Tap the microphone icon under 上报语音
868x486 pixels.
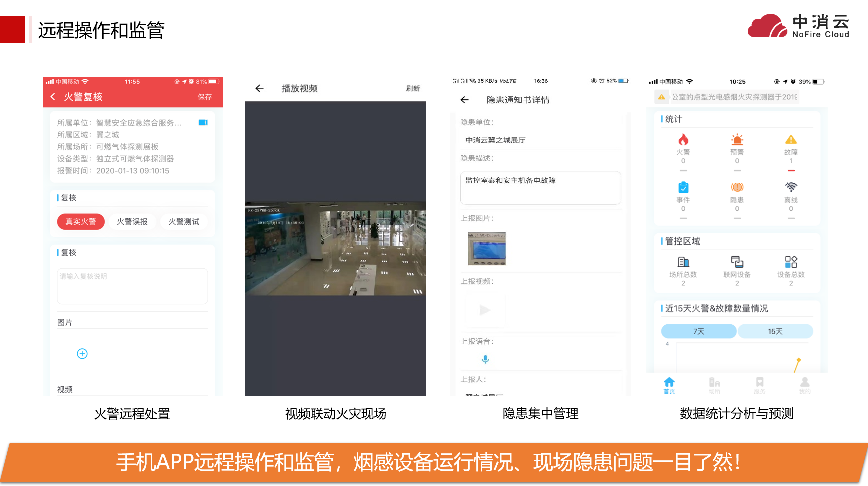[485, 359]
